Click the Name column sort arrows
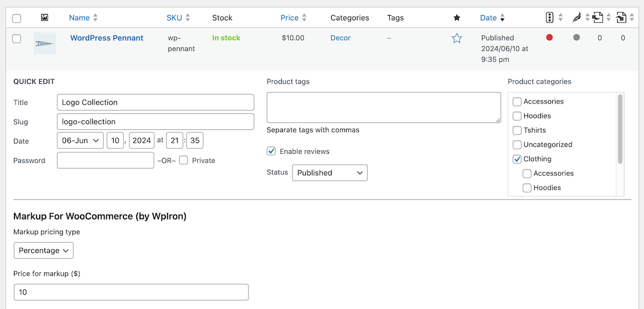The width and height of the screenshot is (644, 309). coord(96,18)
